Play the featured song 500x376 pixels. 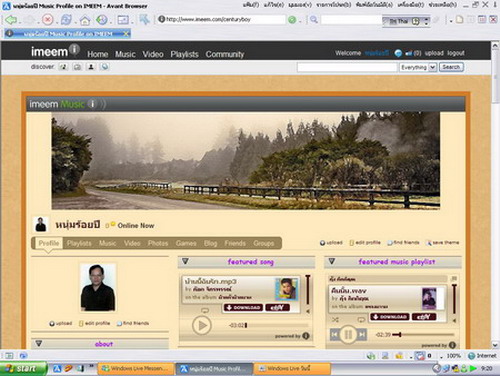[202, 325]
